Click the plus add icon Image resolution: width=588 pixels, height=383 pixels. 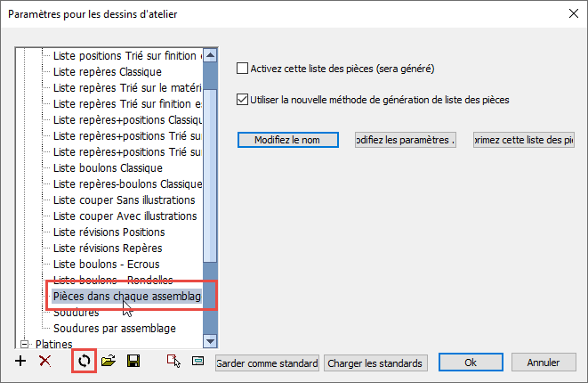tap(20, 362)
